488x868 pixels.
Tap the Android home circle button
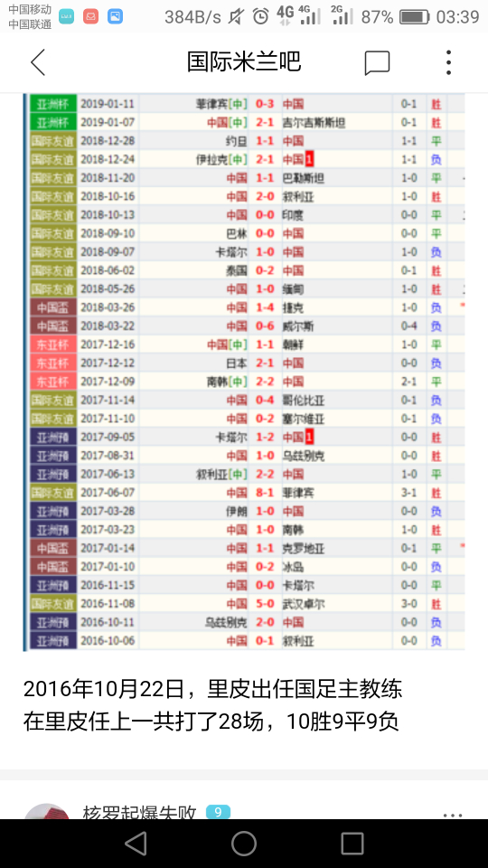pos(244,844)
